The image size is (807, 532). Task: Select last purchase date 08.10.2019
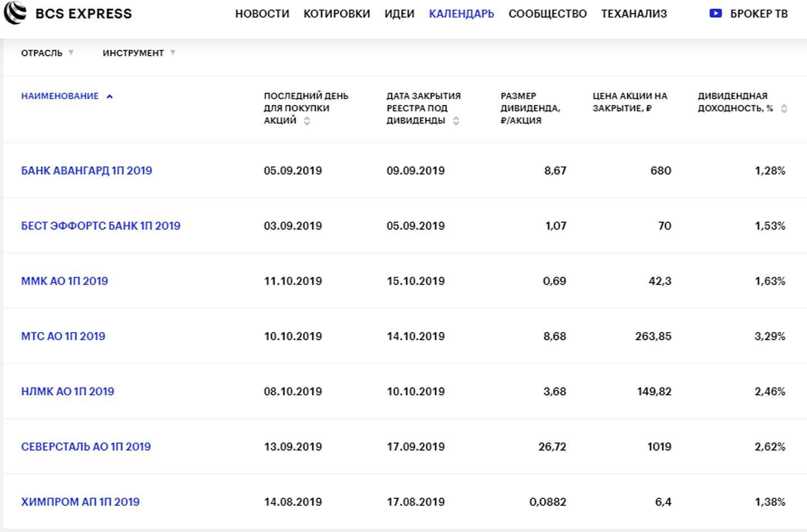click(x=293, y=391)
